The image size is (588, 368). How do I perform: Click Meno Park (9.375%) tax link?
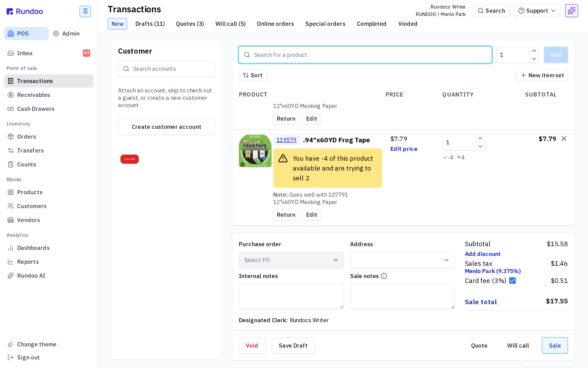493,271
